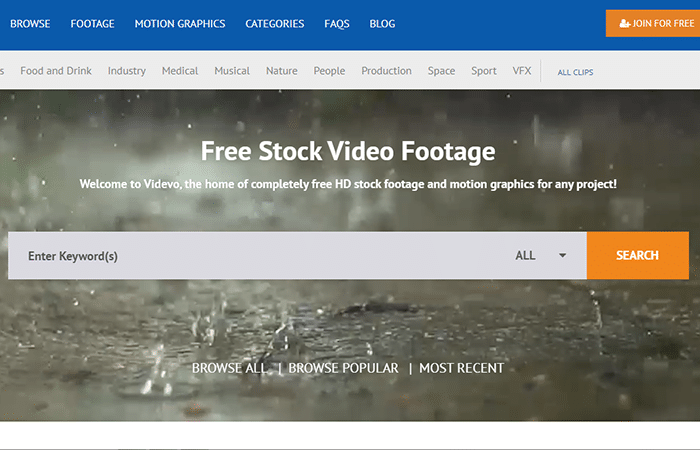Visit the FAQs page

pos(337,24)
